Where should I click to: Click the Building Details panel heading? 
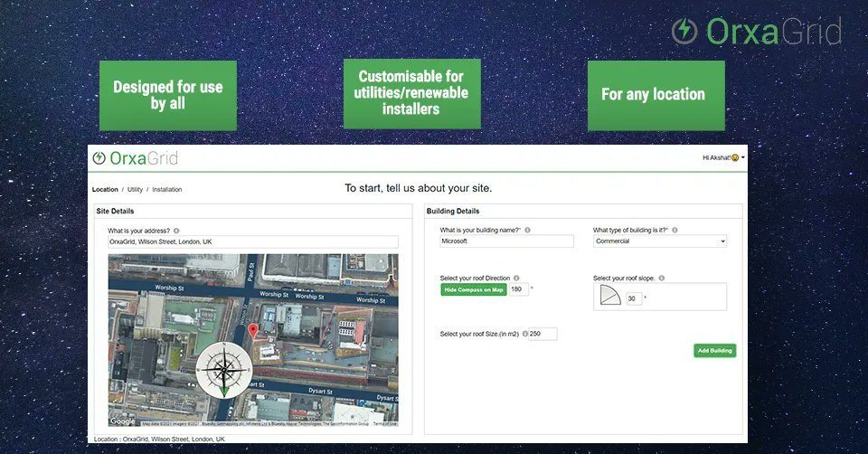(453, 211)
